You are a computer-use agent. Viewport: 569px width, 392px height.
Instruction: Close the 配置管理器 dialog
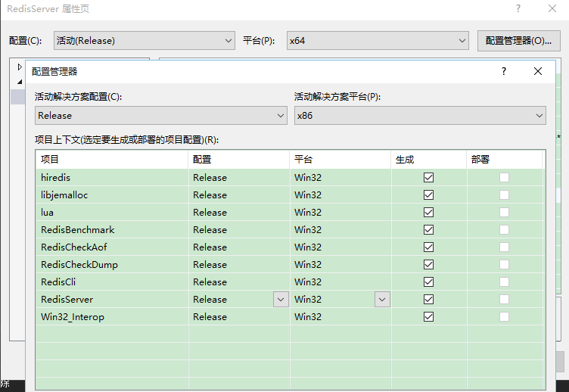tap(538, 71)
